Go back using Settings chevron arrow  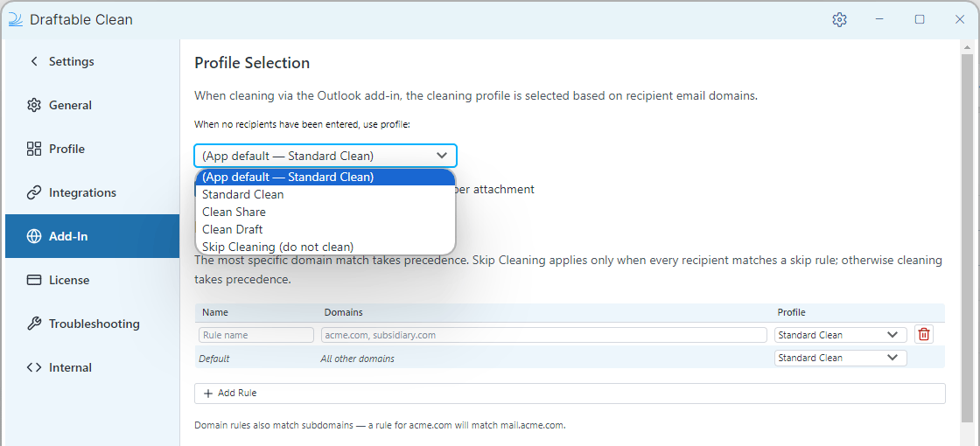[x=34, y=61]
